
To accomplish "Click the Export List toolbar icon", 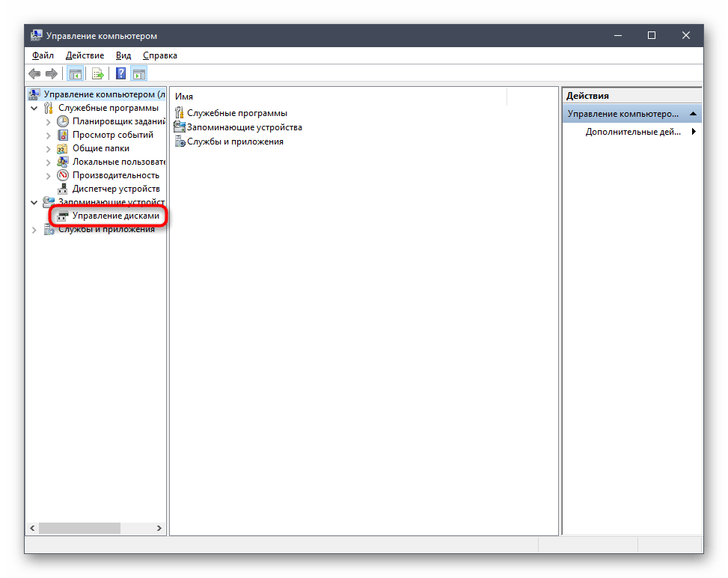I will click(x=97, y=73).
